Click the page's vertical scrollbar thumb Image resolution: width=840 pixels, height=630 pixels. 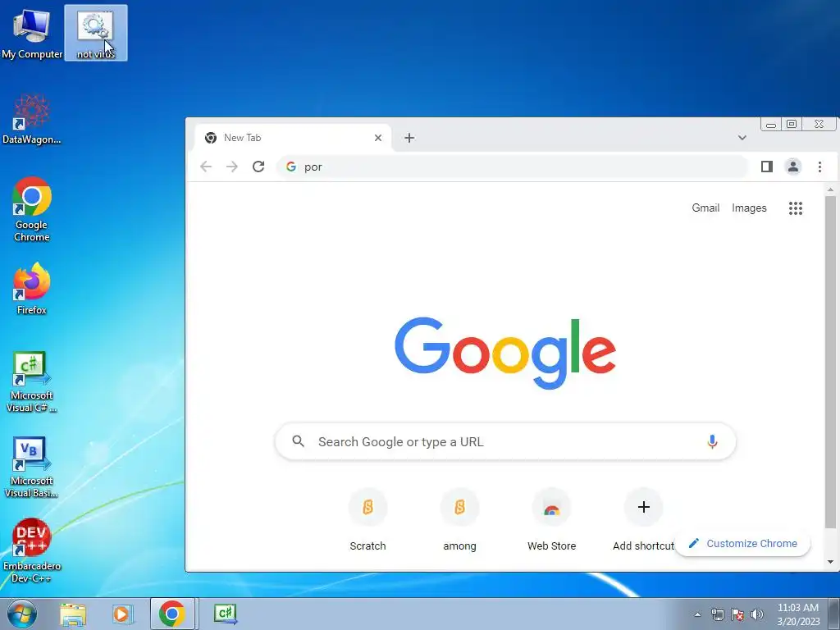coord(830,362)
